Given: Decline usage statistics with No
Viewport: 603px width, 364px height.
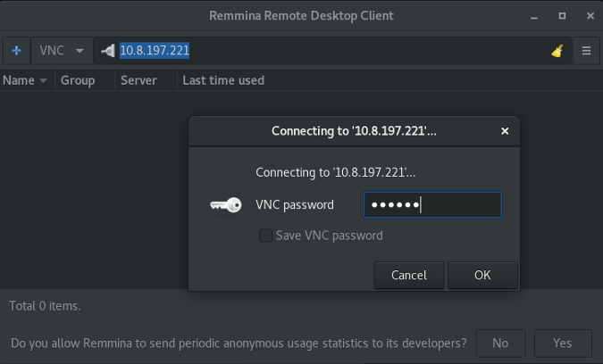Looking at the screenshot, I should [x=500, y=343].
